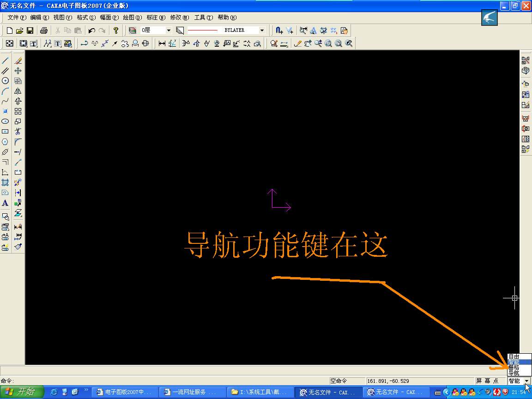Click the coordinates 161.891,-60.529 readout
This screenshot has height=399, width=532.
click(x=420, y=381)
